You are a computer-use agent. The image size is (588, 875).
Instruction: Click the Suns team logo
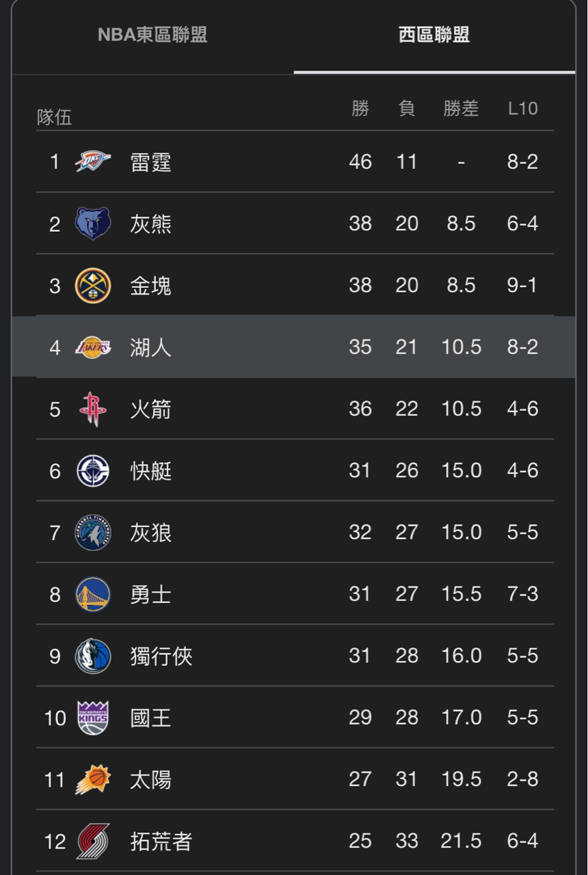tap(92, 779)
